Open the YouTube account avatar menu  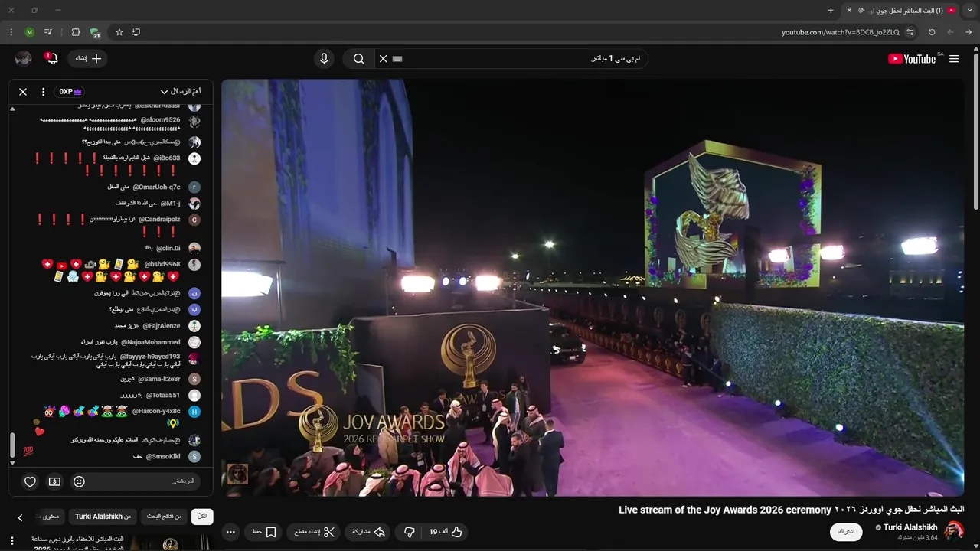(24, 58)
